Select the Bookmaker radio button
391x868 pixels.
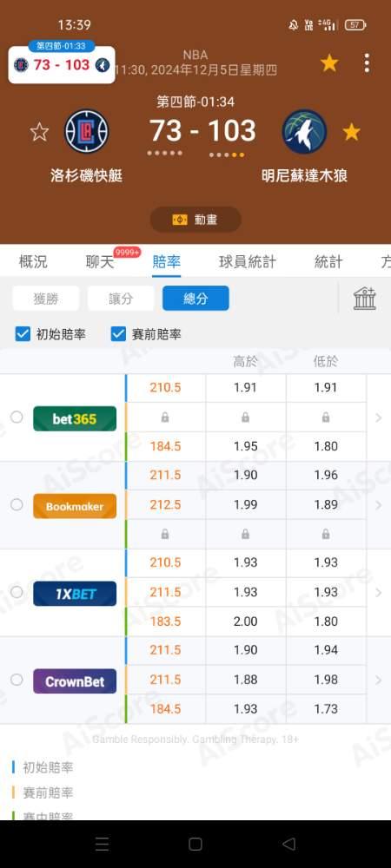point(17,505)
